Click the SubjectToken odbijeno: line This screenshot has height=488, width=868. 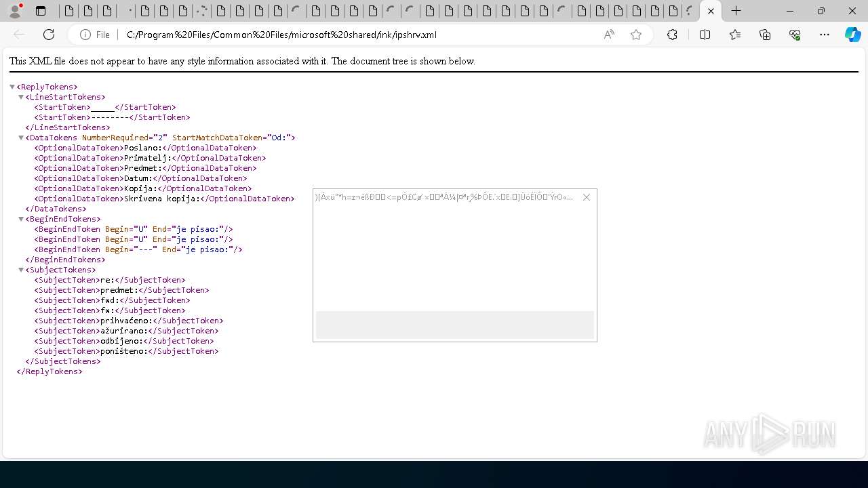[124, 341]
